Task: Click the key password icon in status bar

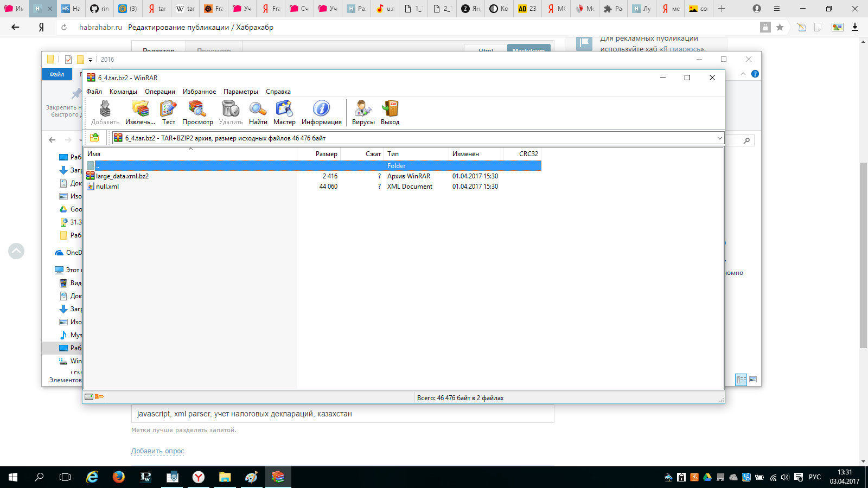Action: 99,397
